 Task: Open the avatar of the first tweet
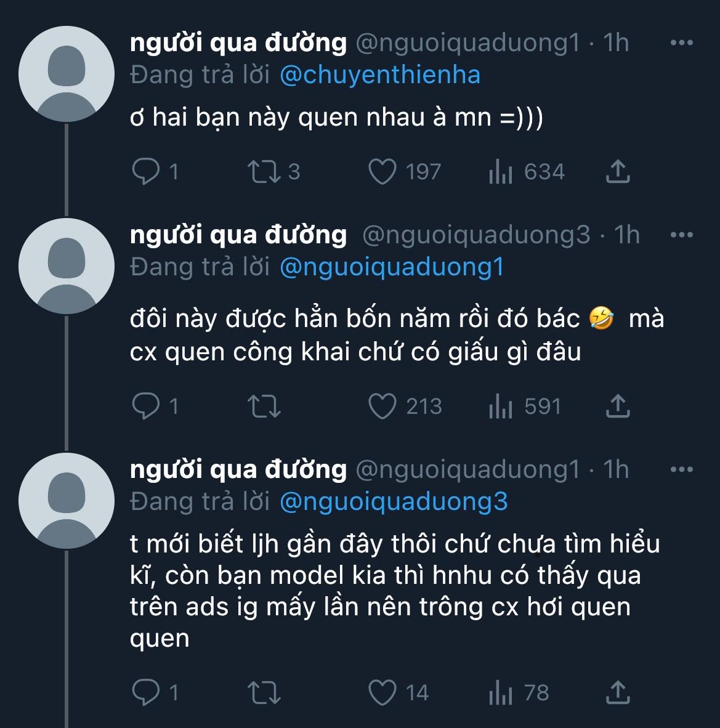[x=67, y=74]
